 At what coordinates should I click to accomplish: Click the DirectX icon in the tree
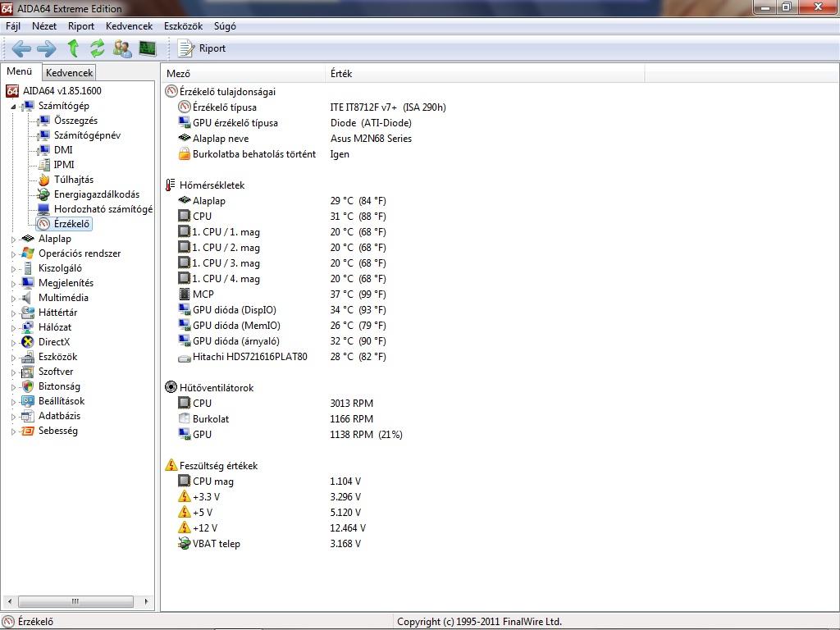(x=27, y=342)
